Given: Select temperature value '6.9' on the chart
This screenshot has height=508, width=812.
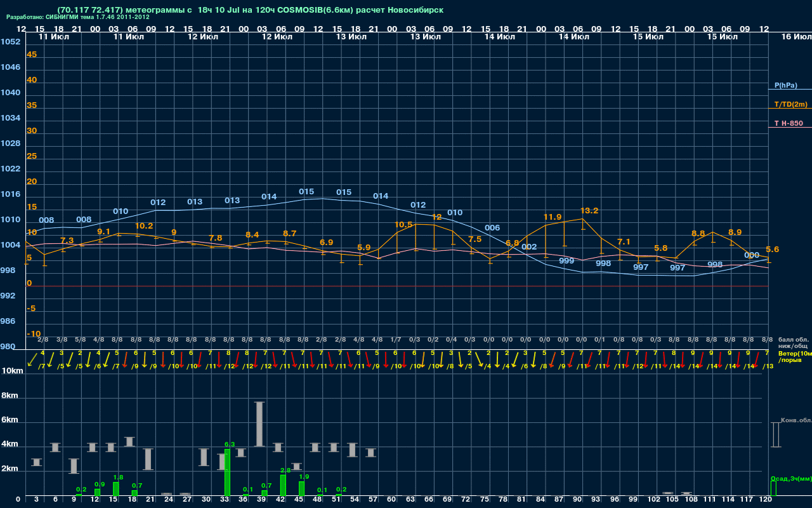Looking at the screenshot, I should click(326, 243).
